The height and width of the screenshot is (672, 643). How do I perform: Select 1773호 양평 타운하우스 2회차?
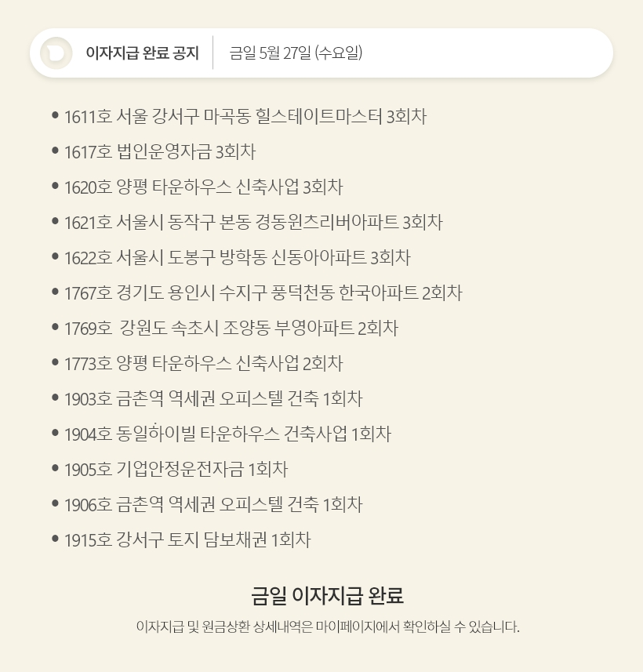(203, 364)
